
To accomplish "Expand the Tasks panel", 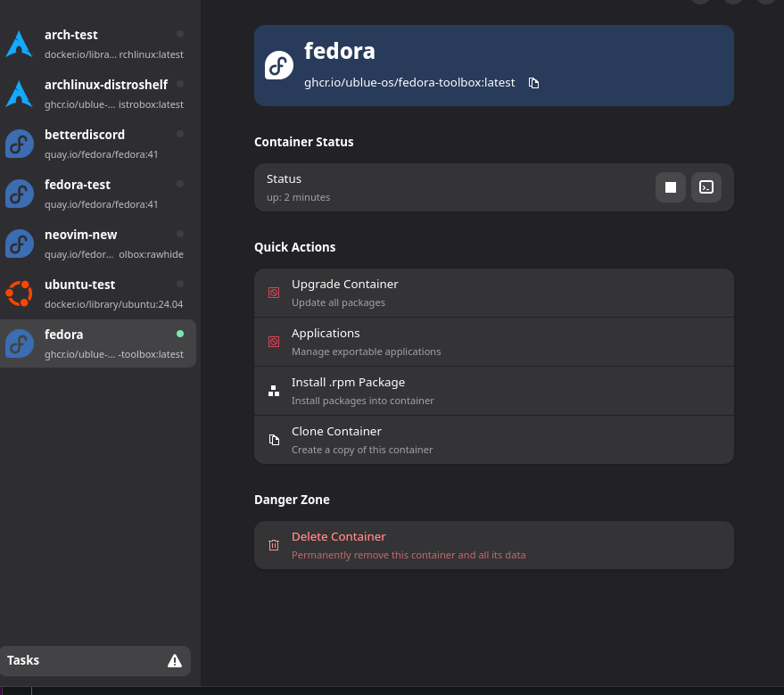I will tap(89, 661).
